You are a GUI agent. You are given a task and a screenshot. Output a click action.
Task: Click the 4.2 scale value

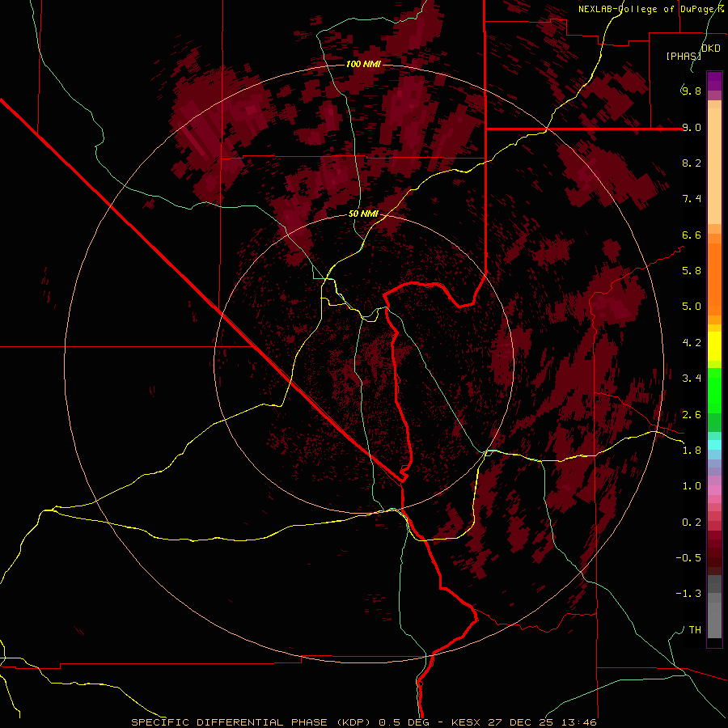[x=692, y=343]
